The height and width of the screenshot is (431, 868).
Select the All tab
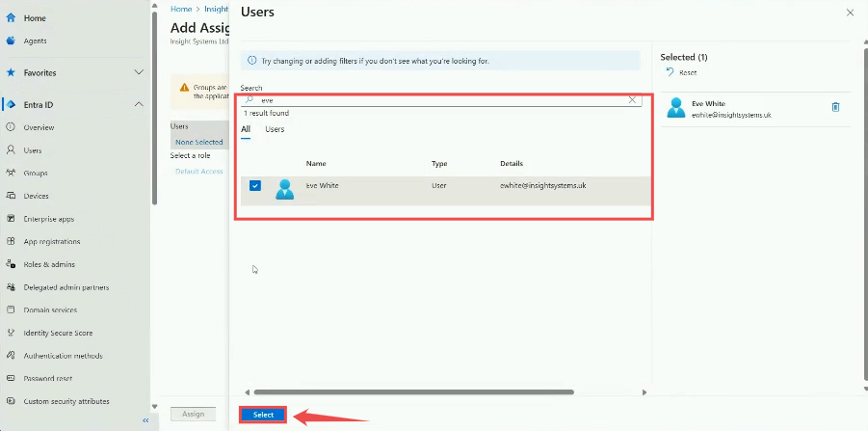(246, 129)
